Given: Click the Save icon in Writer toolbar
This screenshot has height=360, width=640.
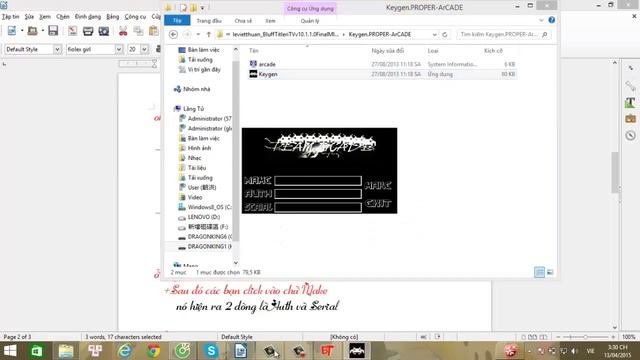Looking at the screenshot, I should pyautogui.click(x=53, y=31).
